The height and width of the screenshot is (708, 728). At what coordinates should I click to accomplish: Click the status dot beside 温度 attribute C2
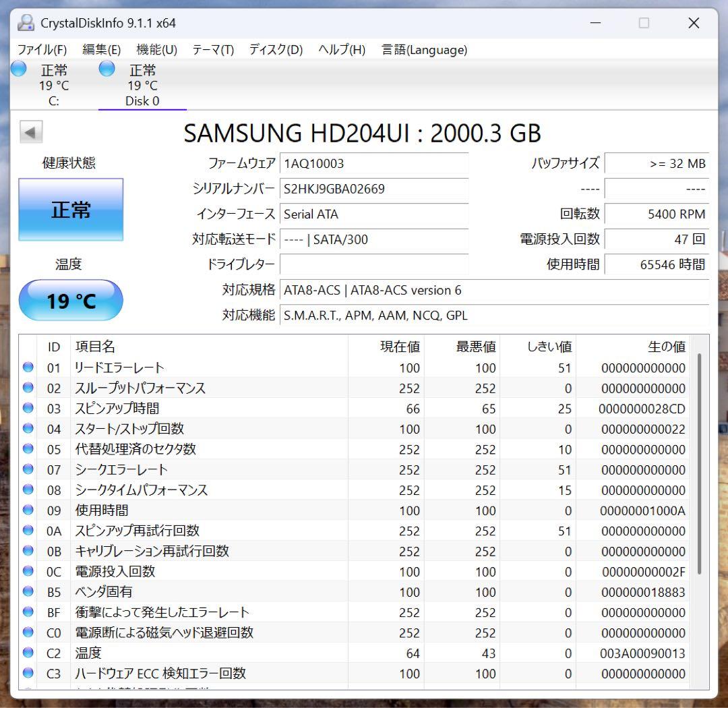click(x=28, y=653)
